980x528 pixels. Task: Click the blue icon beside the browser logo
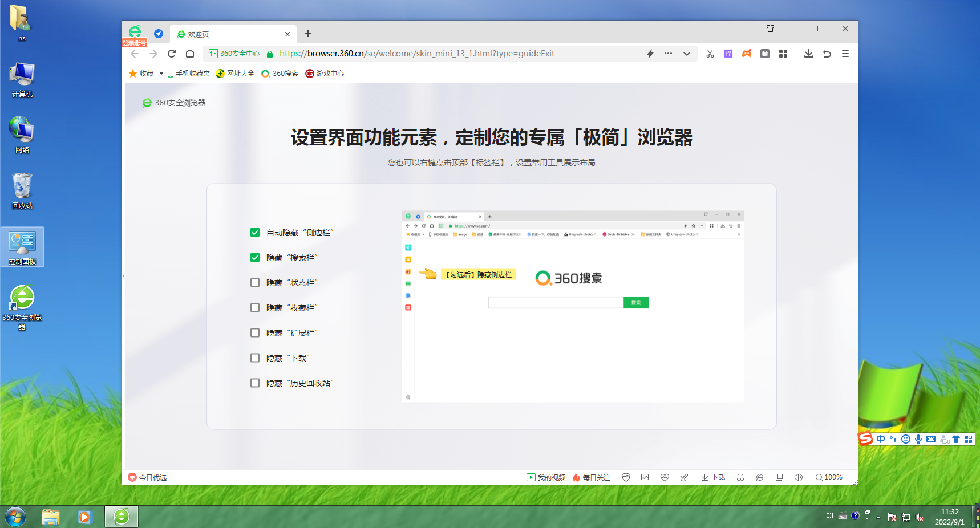159,34
